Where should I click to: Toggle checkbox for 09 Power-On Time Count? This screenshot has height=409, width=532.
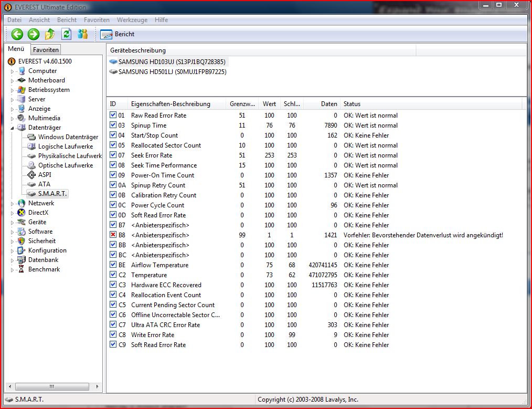tap(113, 175)
